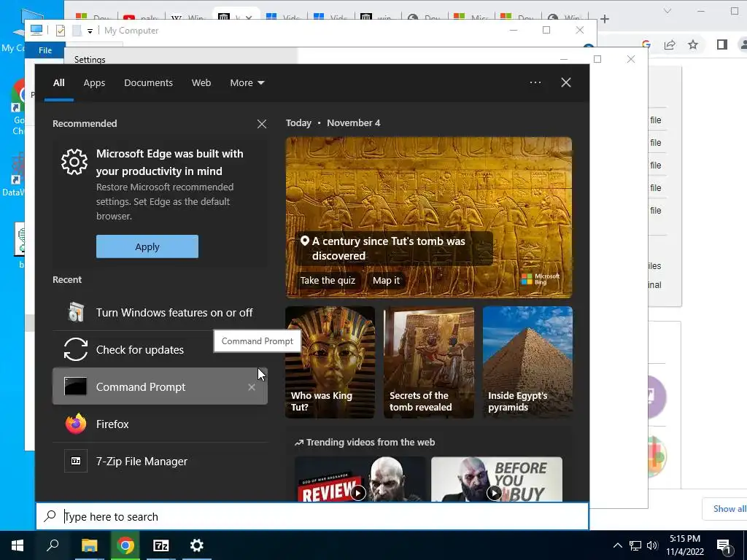
Task: Click the network tray icon
Action: click(x=635, y=545)
